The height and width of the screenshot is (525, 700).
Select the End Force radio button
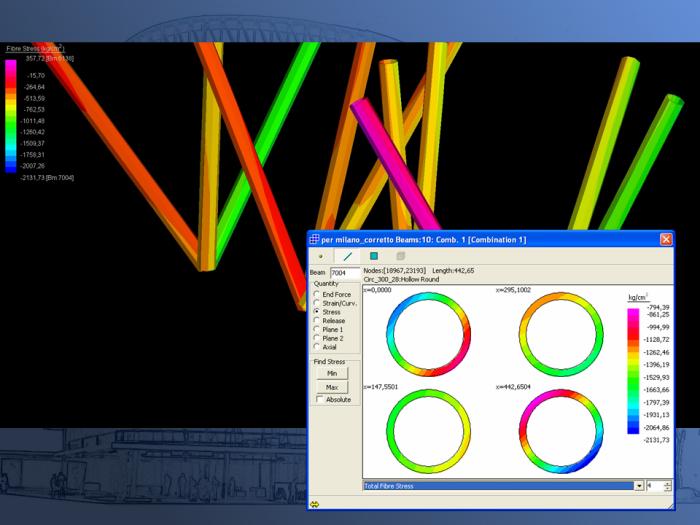(x=317, y=295)
